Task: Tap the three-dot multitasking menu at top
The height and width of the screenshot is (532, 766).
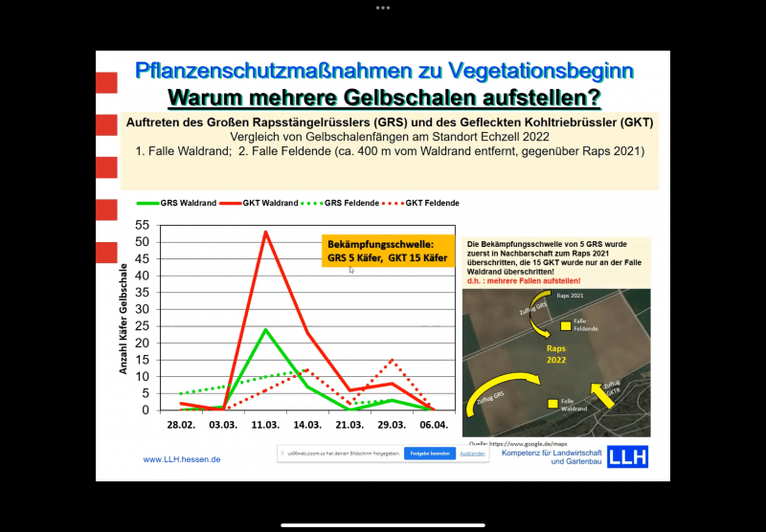Action: pos(383,8)
